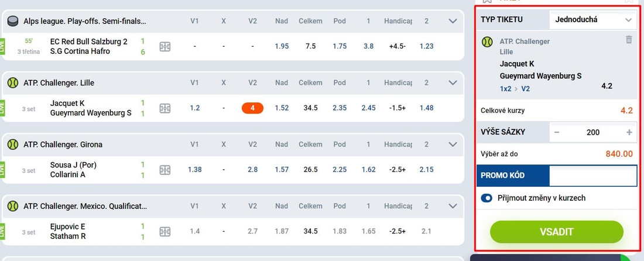The height and width of the screenshot is (261, 644).
Task: Click the VSADIT button to place the bet
Action: click(x=557, y=232)
